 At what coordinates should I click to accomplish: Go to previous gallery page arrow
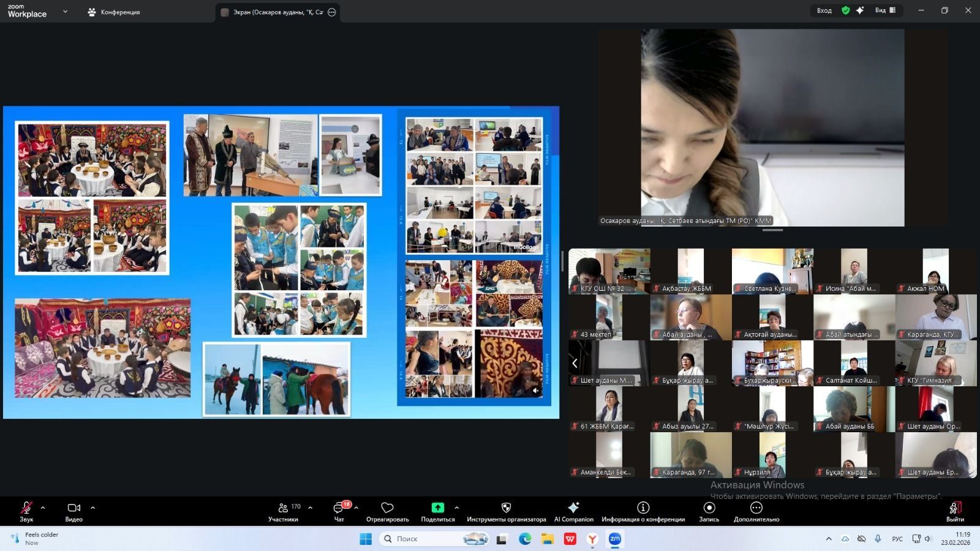(575, 364)
